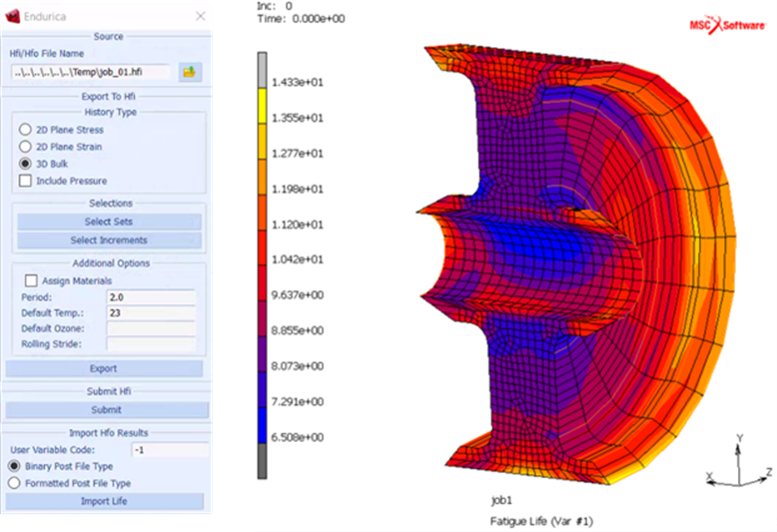Click the legend value 1.198e+01

[x=298, y=190]
